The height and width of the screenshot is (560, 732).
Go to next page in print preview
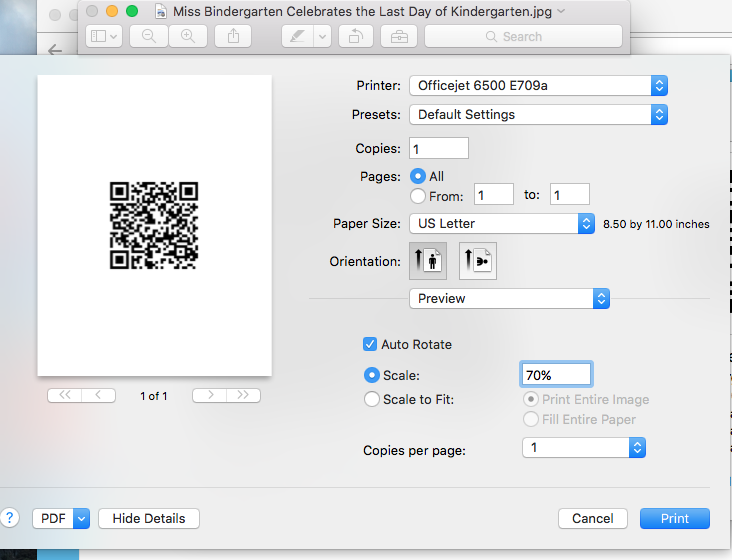[x=210, y=395]
